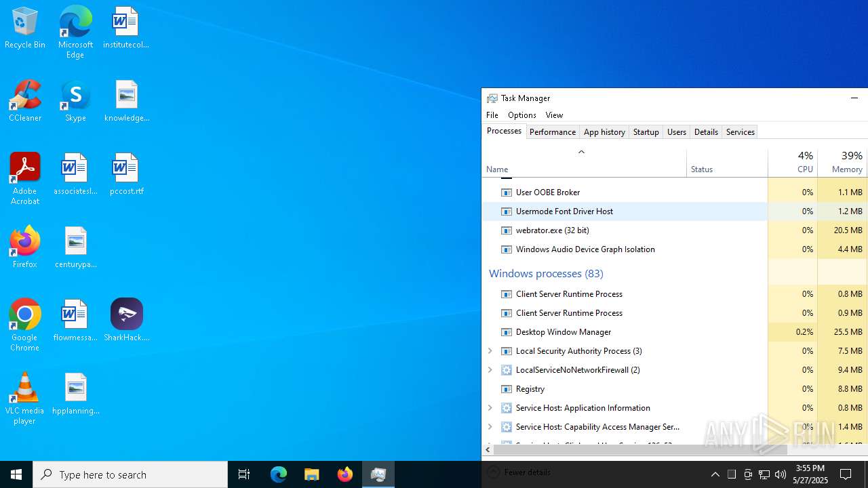Viewport: 868px width, 488px height.
Task: Sort processes by Memory column
Action: (842, 163)
